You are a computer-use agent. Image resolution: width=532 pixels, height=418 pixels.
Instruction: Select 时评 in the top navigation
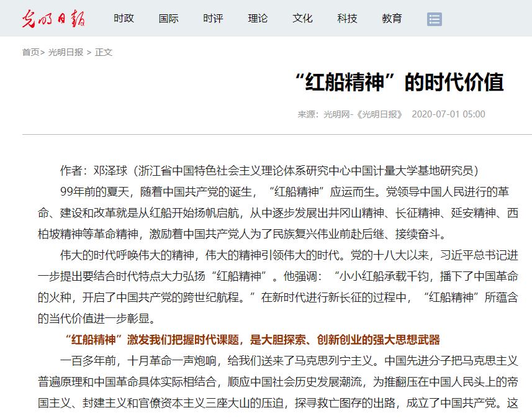point(213,19)
